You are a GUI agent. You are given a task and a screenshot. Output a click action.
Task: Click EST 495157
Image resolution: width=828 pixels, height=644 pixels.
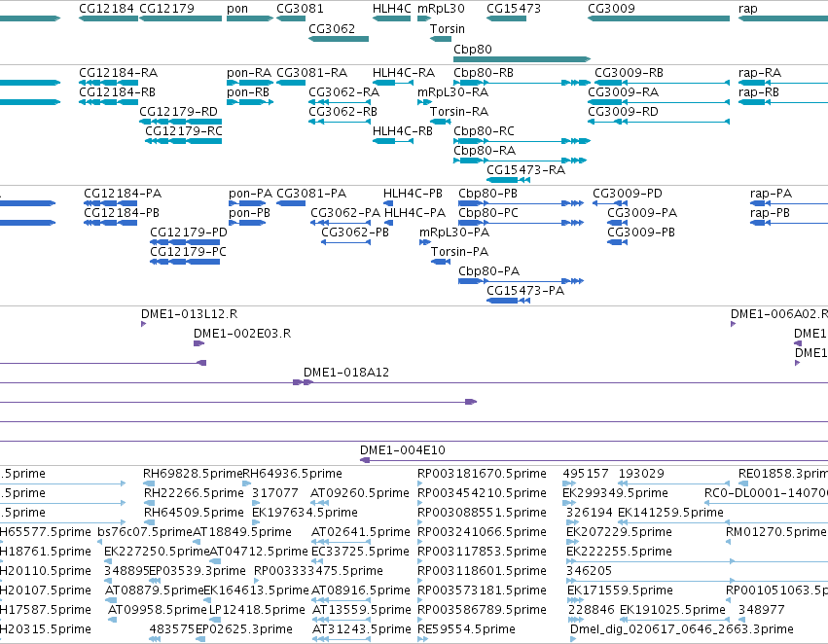[586, 474]
